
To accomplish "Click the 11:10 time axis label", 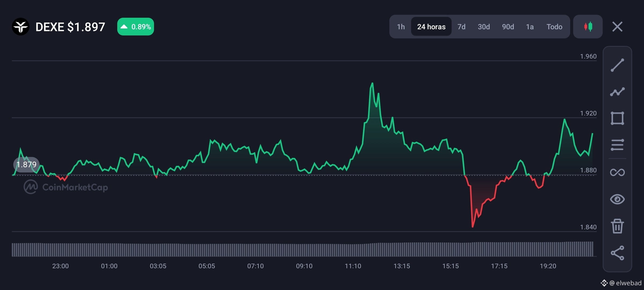I will point(353,266).
